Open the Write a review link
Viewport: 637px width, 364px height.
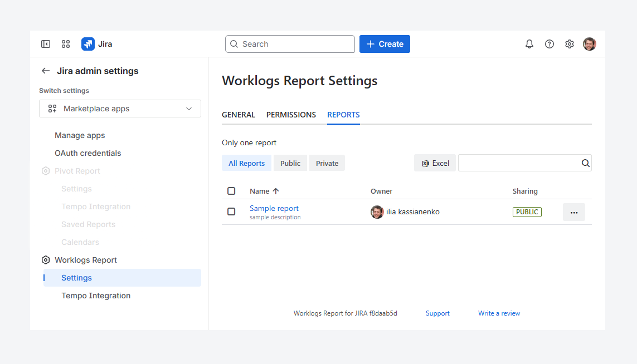pos(499,313)
